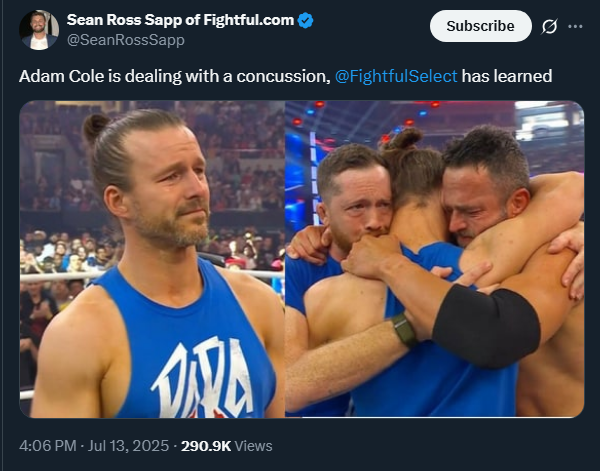600x471 pixels.
Task: Open the Grok explain-post icon
Action: pos(548,26)
